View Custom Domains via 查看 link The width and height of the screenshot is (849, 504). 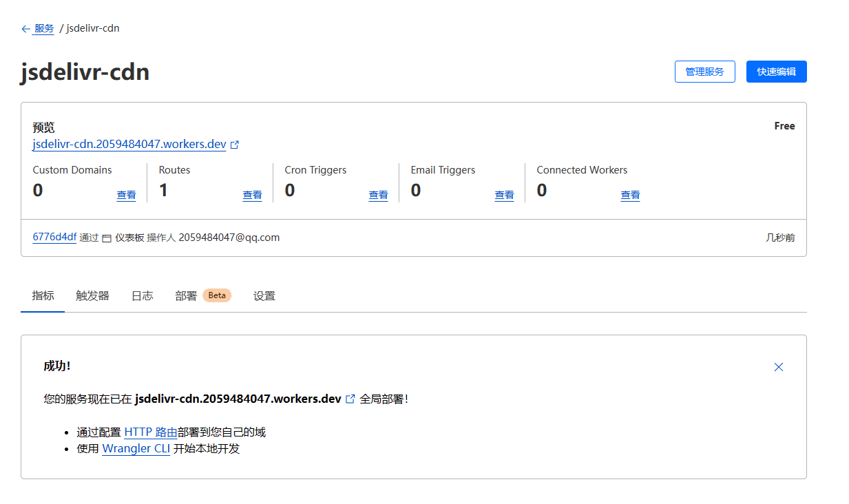126,196
